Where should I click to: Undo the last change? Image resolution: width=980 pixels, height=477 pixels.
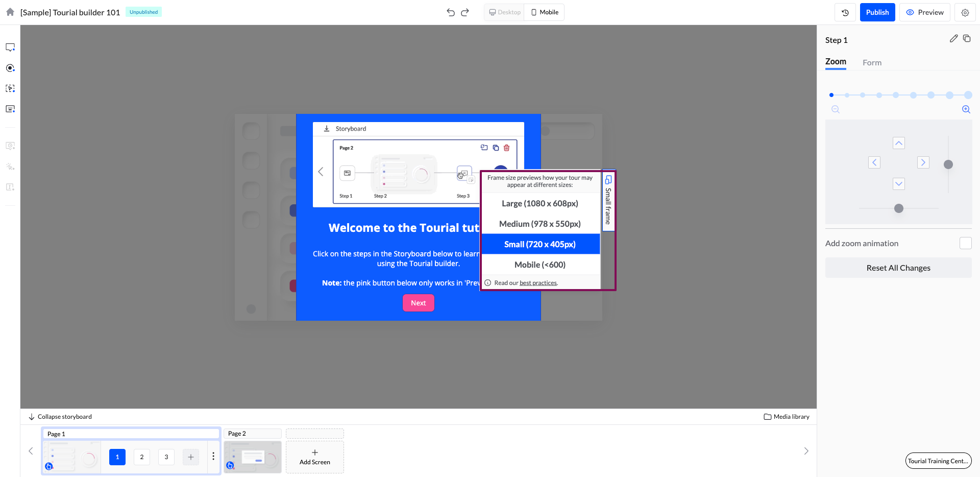[x=450, y=12]
